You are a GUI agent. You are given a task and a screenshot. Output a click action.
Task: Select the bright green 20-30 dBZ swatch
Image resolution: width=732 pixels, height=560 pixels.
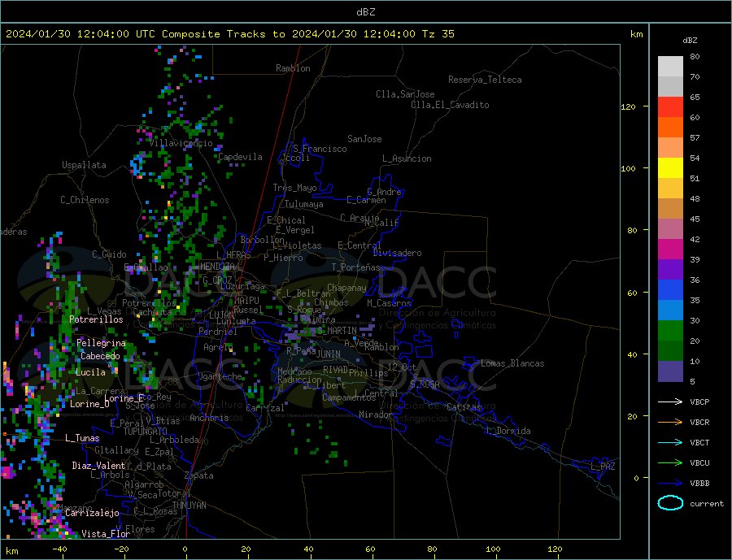coord(670,331)
